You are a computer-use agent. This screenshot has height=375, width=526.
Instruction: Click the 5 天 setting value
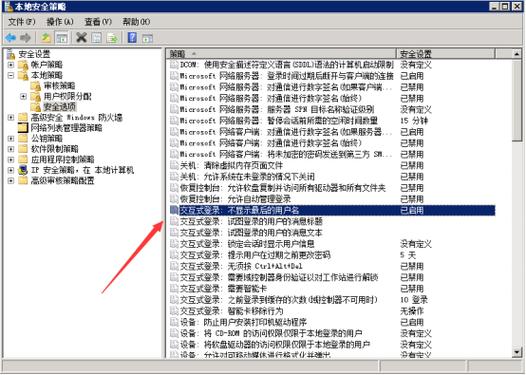pos(408,255)
